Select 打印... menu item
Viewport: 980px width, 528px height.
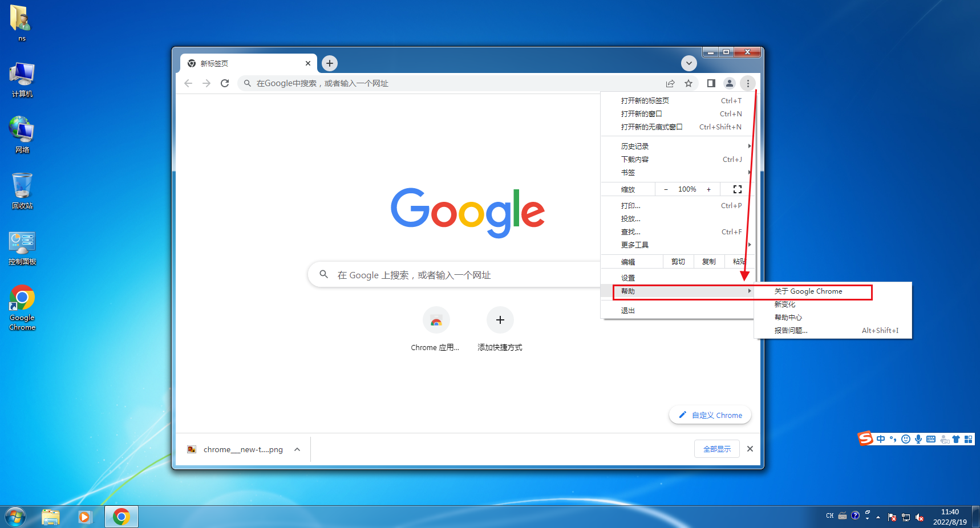(x=678, y=206)
